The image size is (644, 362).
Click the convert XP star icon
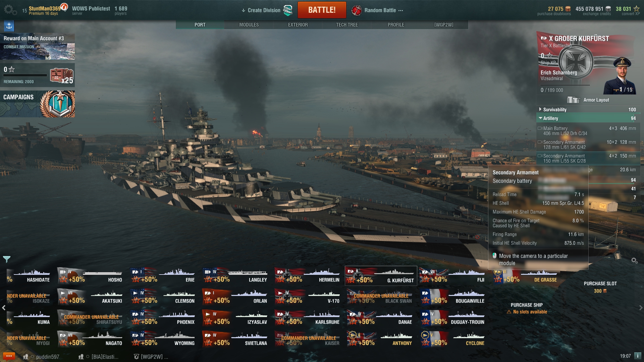pos(636,9)
